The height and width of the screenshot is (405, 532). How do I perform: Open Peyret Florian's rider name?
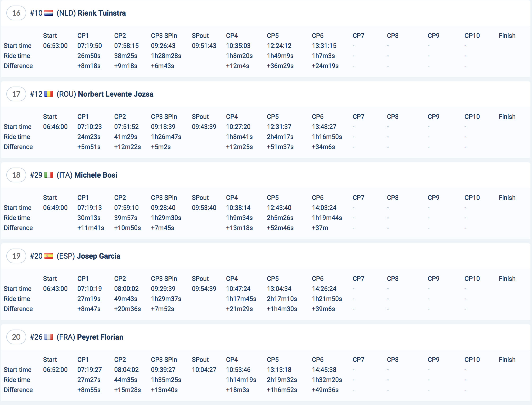[100, 337]
